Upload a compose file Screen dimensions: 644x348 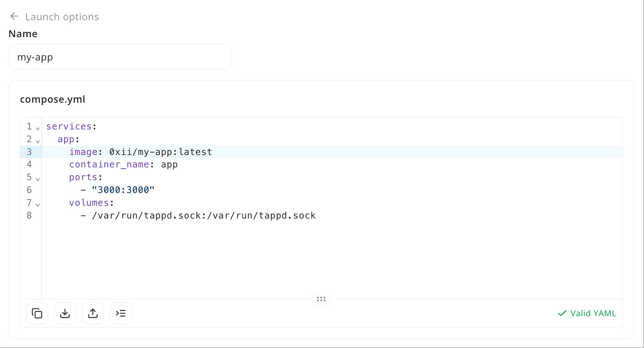coord(93,313)
